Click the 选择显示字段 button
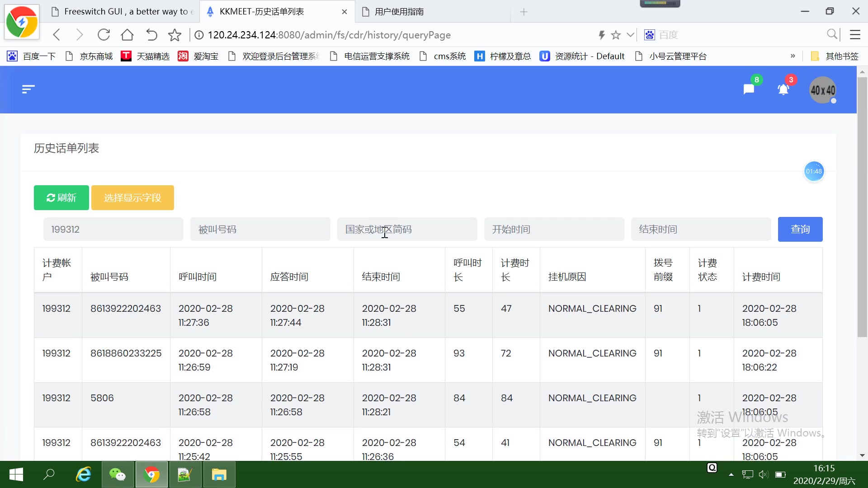This screenshot has height=488, width=868. (x=132, y=198)
